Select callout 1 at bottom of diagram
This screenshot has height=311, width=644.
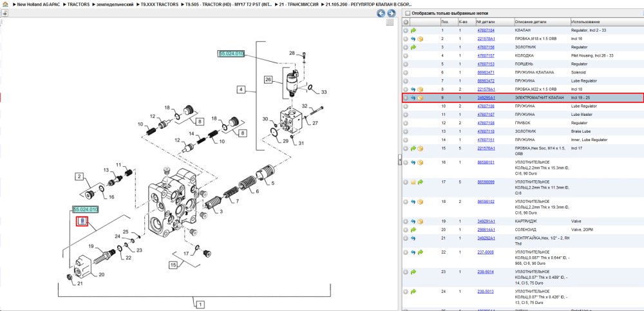(x=200, y=305)
